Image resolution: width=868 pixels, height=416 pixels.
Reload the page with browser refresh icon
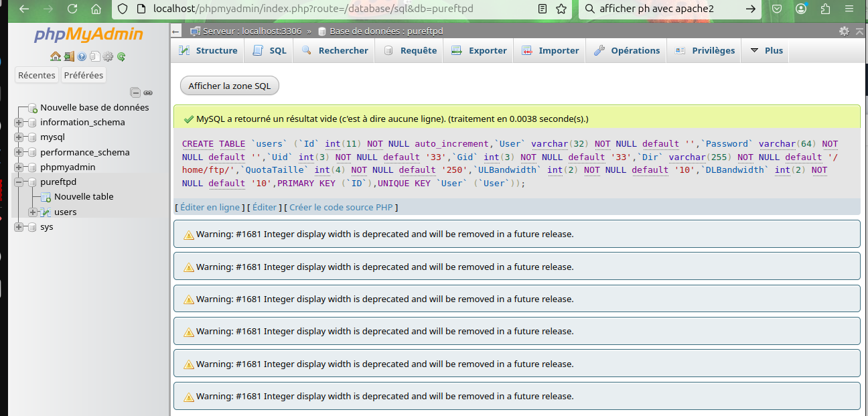pyautogui.click(x=72, y=9)
